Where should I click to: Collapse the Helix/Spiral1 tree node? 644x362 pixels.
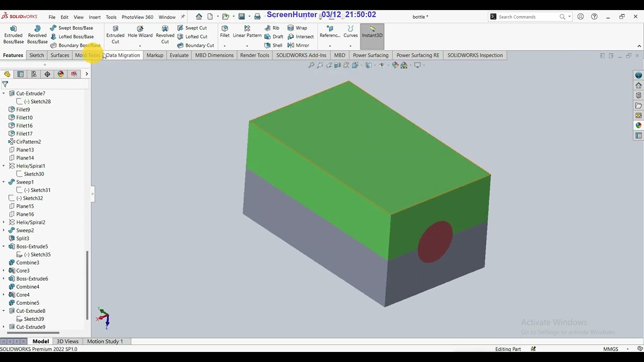4,166
